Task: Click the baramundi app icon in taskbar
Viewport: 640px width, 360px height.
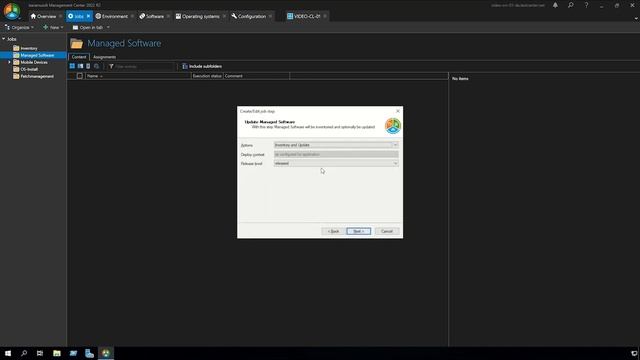Action: pyautogui.click(x=106, y=353)
